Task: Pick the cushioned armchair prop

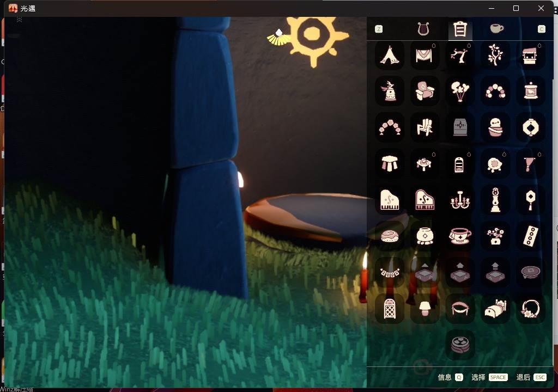Action: [x=424, y=91]
